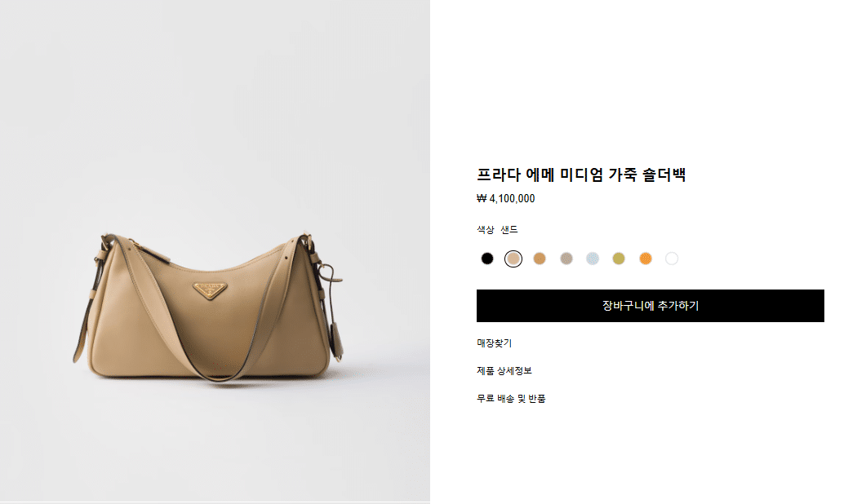
Task: Select the black color swatch
Action: pyautogui.click(x=486, y=259)
